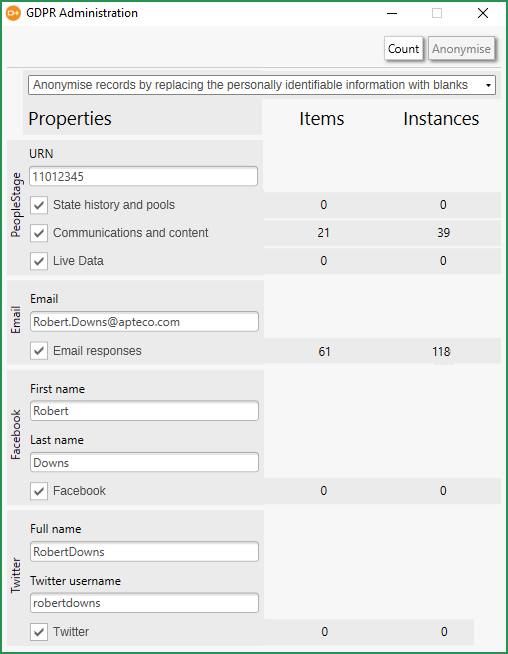Click the Twitter username input field
Image resolution: width=508 pixels, height=654 pixels.
[x=144, y=603]
